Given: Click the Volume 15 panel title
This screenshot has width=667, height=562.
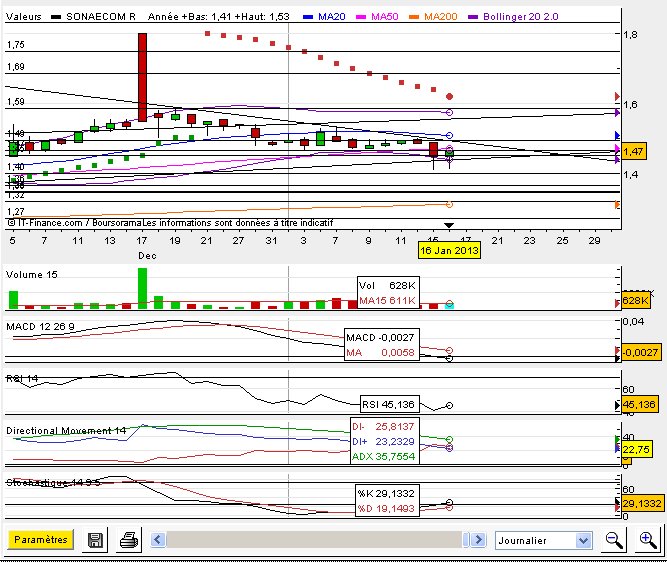Looking at the screenshot, I should (31, 274).
